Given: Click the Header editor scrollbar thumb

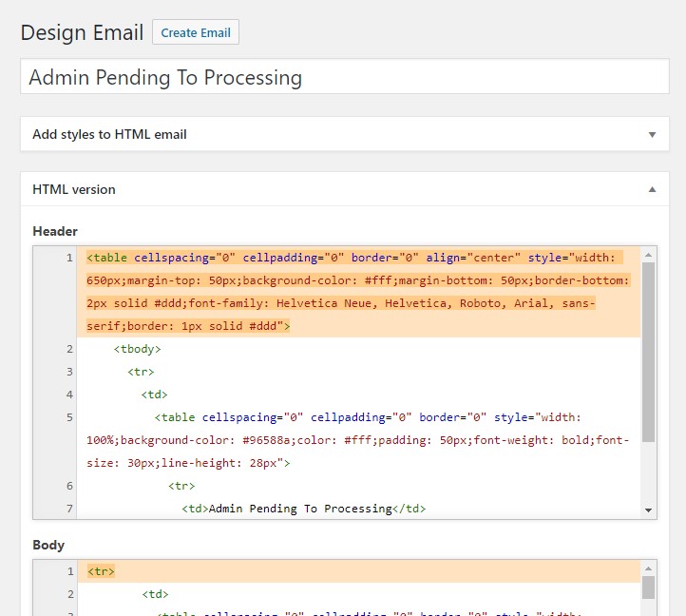Looking at the screenshot, I should tap(649, 352).
